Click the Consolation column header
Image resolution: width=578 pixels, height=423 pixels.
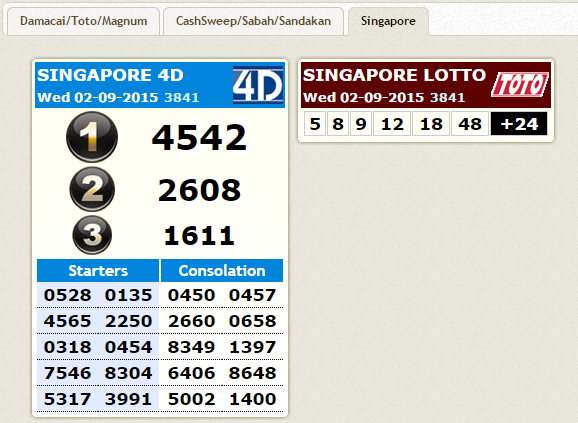[222, 270]
